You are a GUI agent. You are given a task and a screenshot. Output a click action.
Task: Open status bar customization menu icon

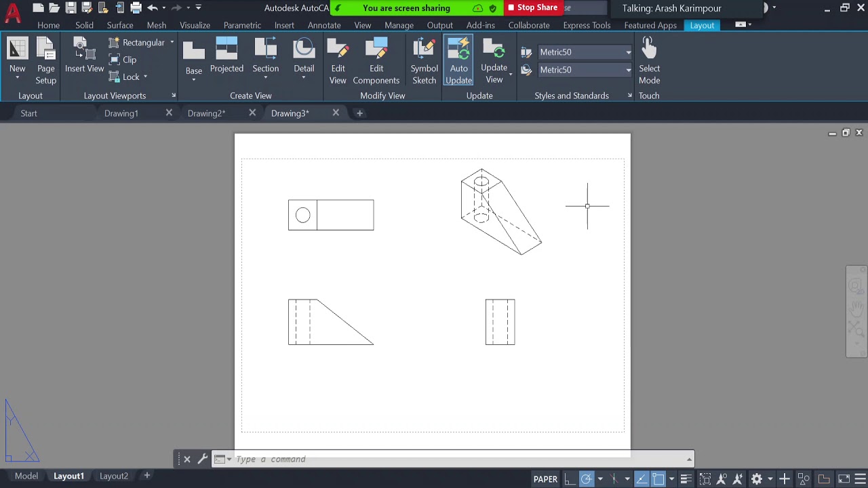(x=860, y=479)
